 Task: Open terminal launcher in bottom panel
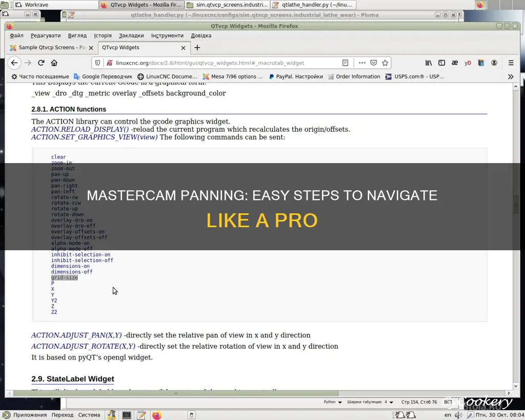pos(127,415)
